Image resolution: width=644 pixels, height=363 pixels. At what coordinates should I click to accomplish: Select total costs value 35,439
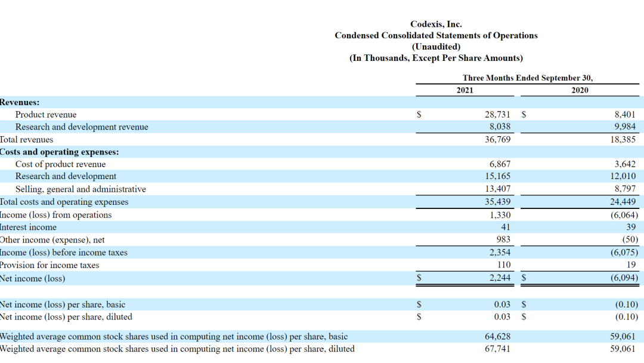tap(497, 202)
